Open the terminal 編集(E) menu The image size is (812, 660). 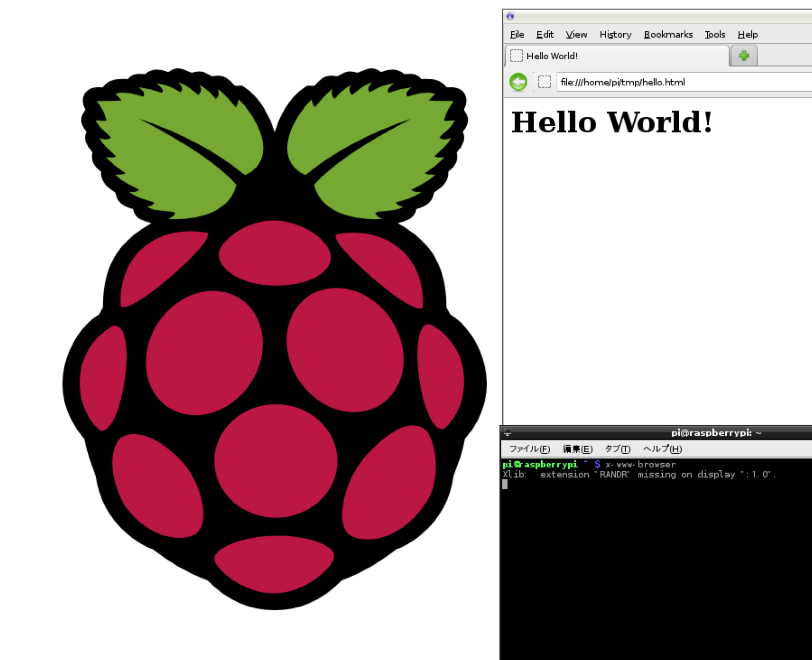(577, 449)
